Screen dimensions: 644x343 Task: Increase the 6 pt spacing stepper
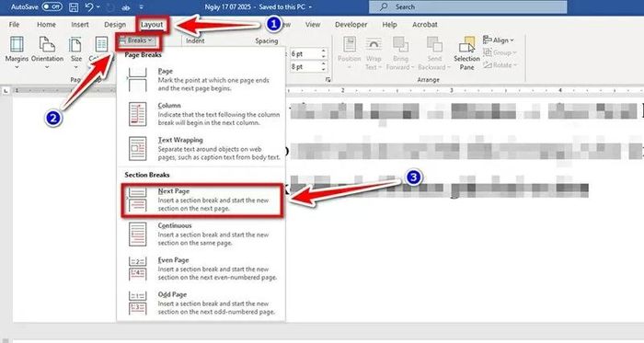pos(324,51)
